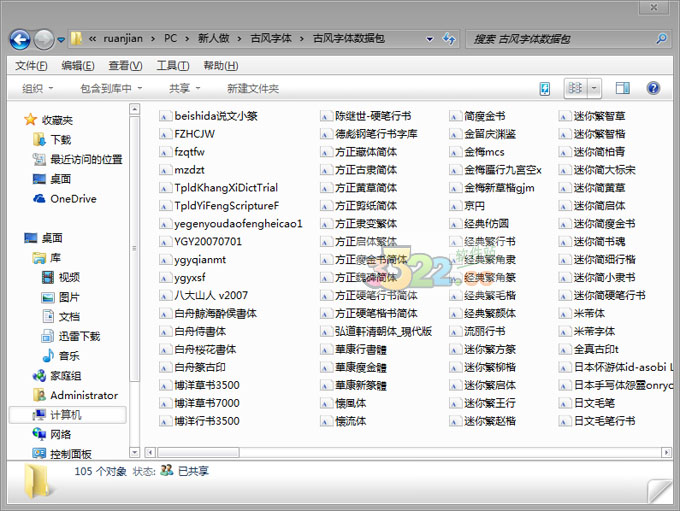
Task: Open the 文件(F) menu
Action: (31, 66)
